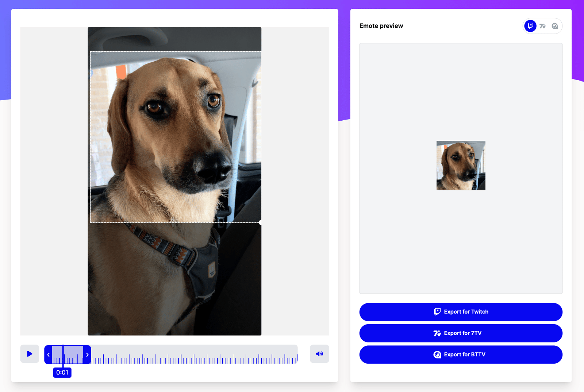Click the left trim handle chevron
Image resolution: width=584 pixels, height=392 pixels.
point(48,354)
